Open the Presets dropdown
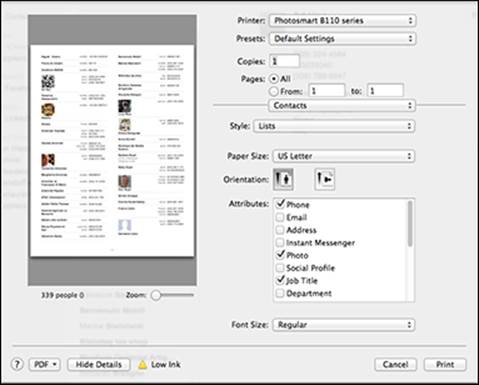The width and height of the screenshot is (479, 385). click(x=342, y=39)
